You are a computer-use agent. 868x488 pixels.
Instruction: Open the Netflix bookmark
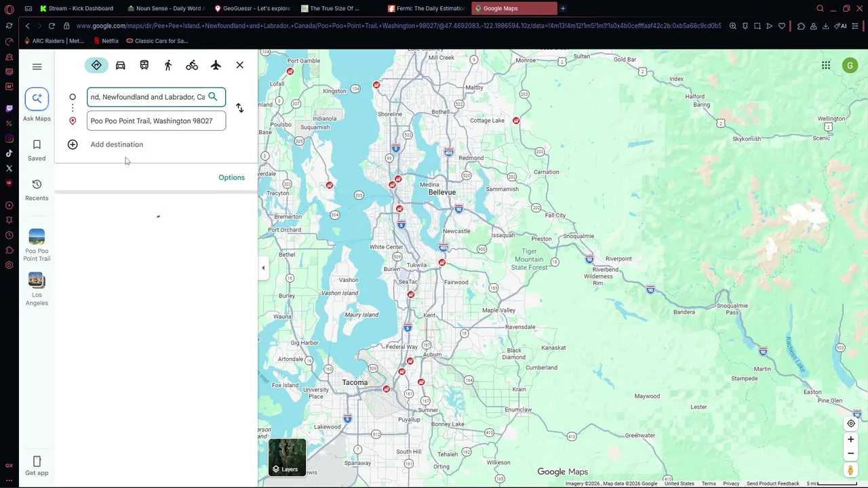pyautogui.click(x=106, y=41)
